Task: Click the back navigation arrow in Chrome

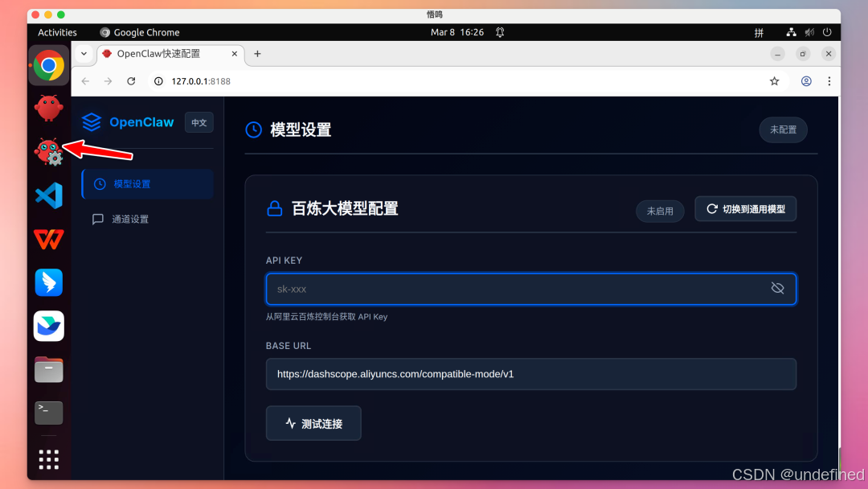Action: [85, 80]
